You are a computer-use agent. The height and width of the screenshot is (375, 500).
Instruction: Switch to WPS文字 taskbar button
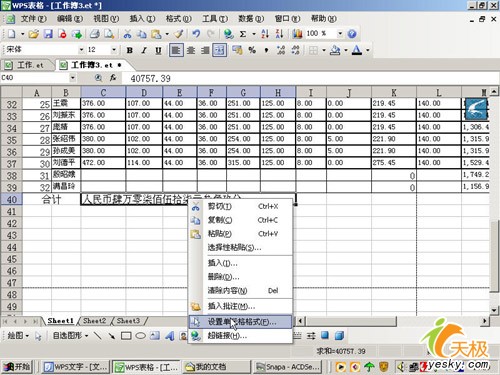(x=76, y=367)
